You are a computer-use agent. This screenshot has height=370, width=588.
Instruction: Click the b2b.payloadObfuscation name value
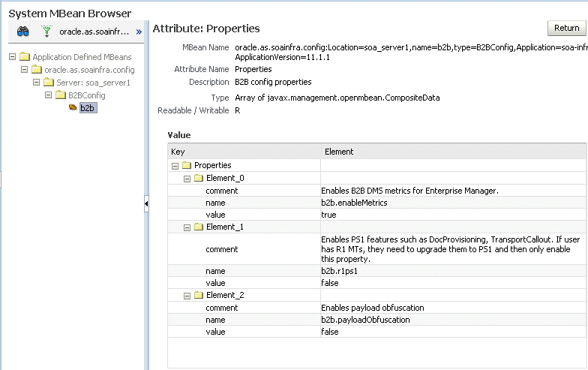click(x=365, y=320)
